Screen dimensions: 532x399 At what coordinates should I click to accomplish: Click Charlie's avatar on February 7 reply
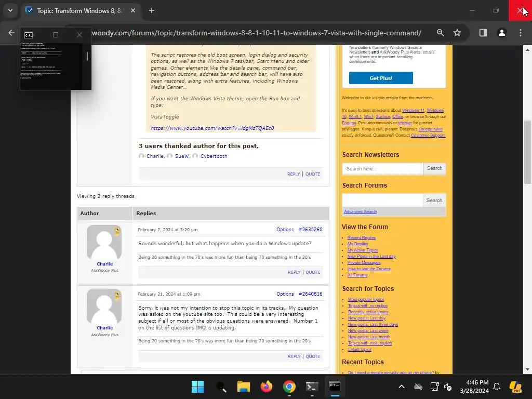(x=104, y=242)
